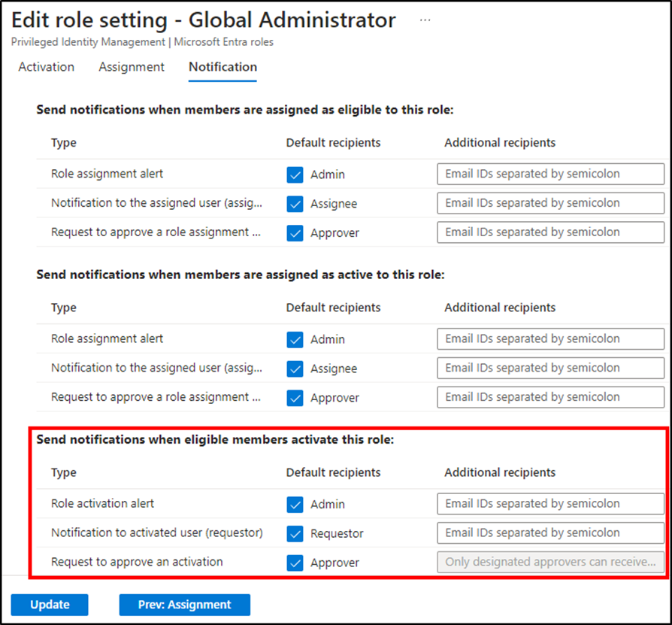Uncheck Approver under active assignment notifications
This screenshot has width=672, height=625.
pos(295,398)
